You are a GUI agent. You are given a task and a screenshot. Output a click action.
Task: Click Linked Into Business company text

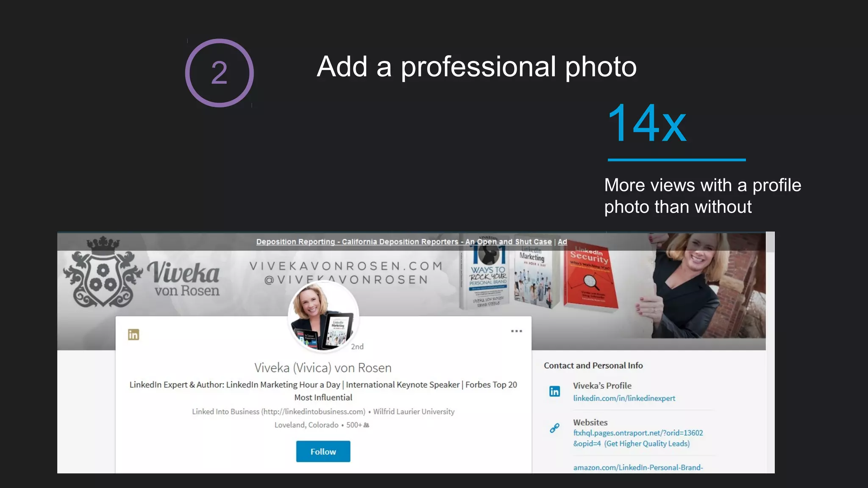(278, 411)
